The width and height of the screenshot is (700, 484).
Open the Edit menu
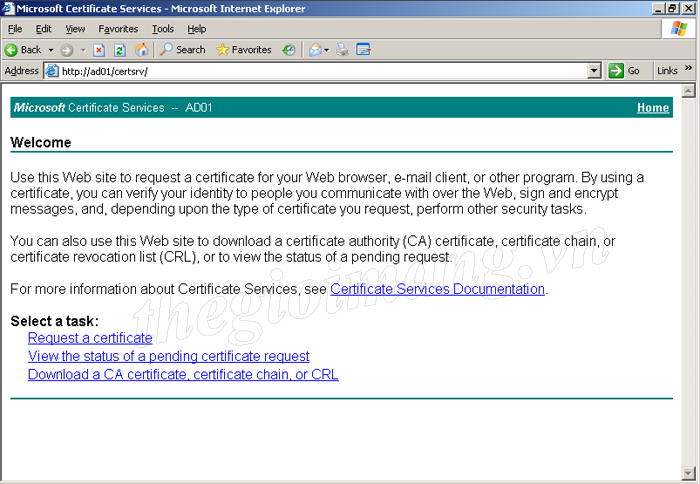click(43, 29)
